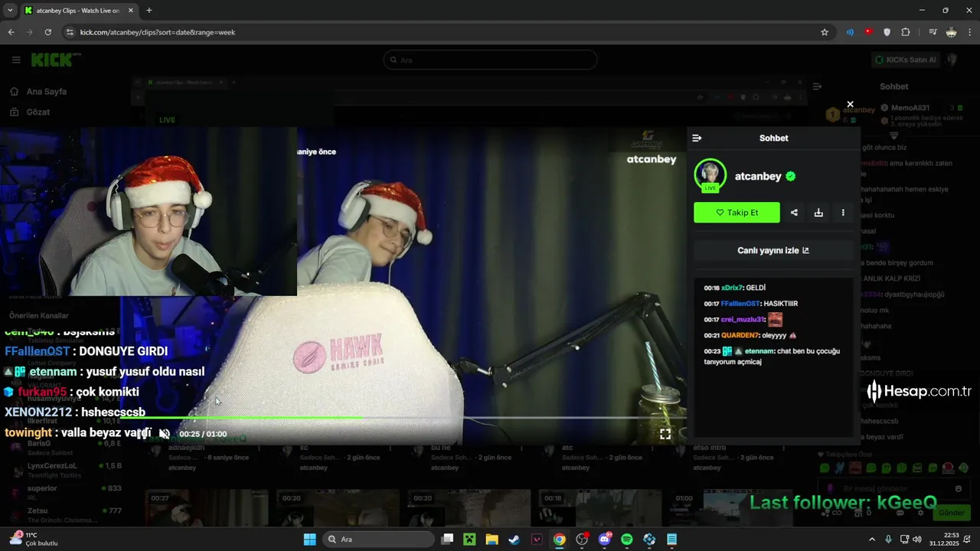Viewport: 980px width, 551px height.
Task: Open the red YouTube extension icon
Action: [868, 32]
